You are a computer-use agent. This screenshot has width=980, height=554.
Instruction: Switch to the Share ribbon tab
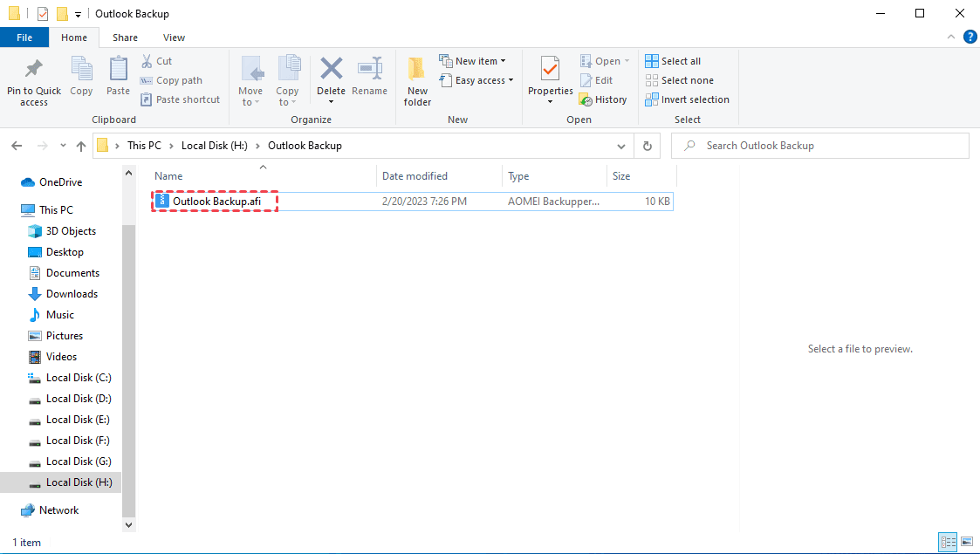coord(125,38)
